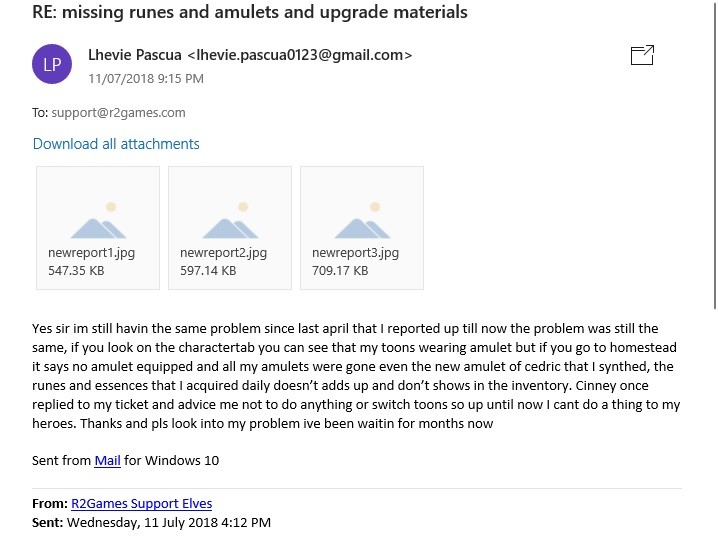Click the R2Games Support Elves link
Image resolution: width=718 pixels, height=536 pixels.
click(141, 504)
